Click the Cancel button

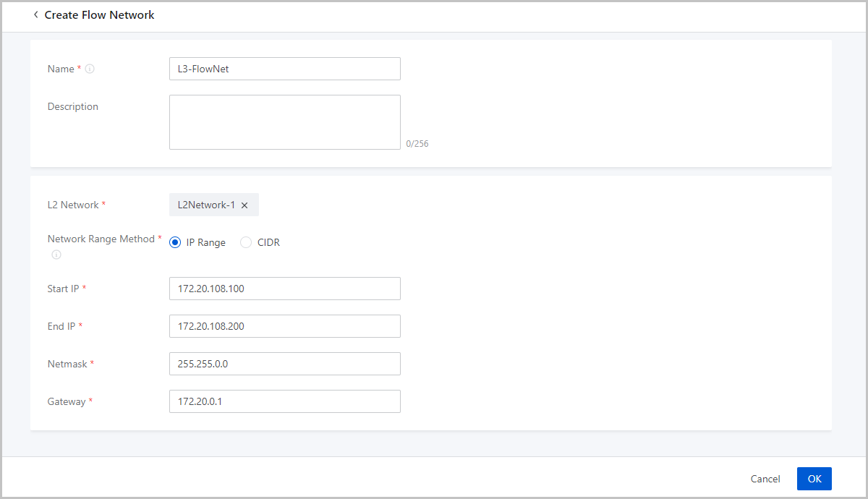coord(765,479)
